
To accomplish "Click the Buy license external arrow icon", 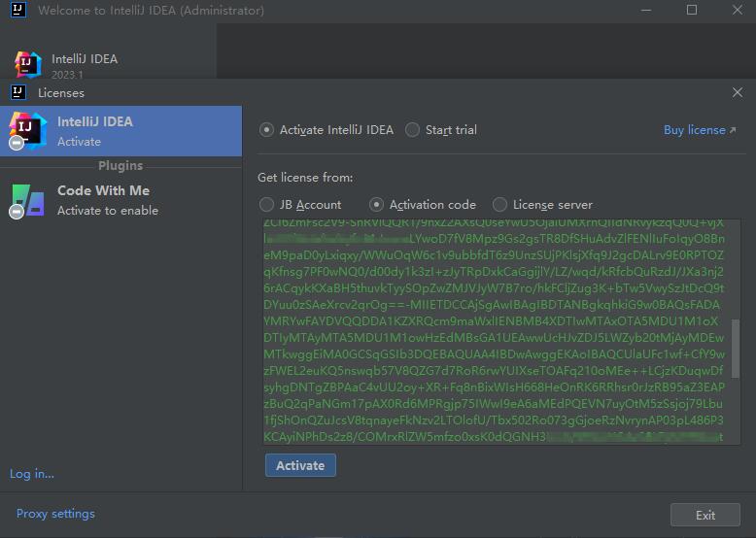I will [733, 130].
